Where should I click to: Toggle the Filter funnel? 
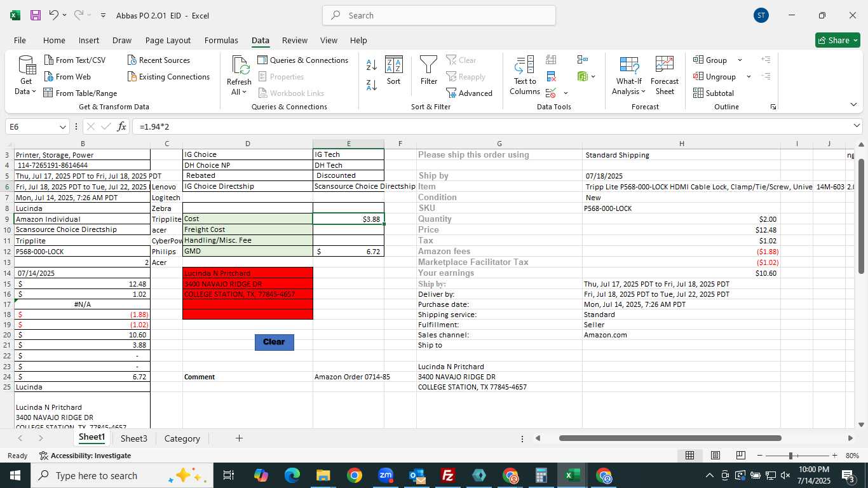(x=429, y=71)
